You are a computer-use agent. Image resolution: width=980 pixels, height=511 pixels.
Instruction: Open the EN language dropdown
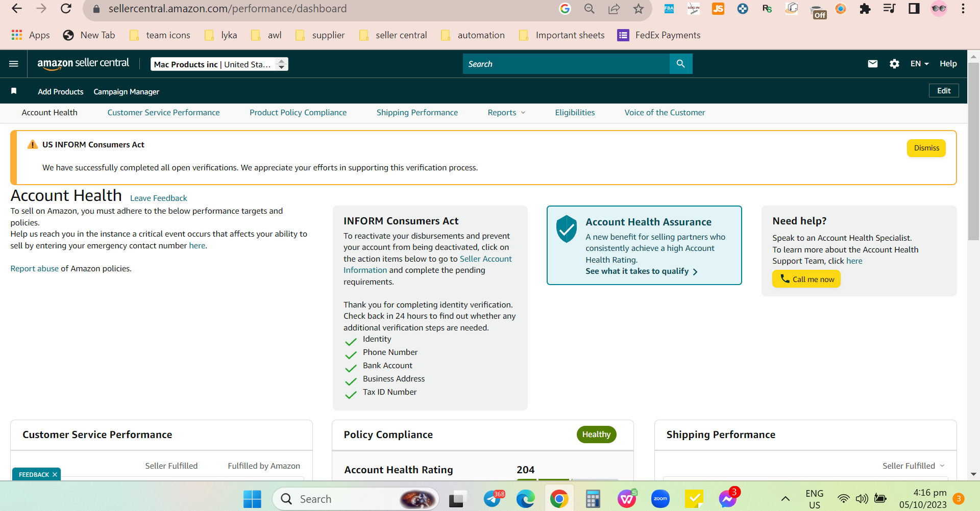point(919,64)
